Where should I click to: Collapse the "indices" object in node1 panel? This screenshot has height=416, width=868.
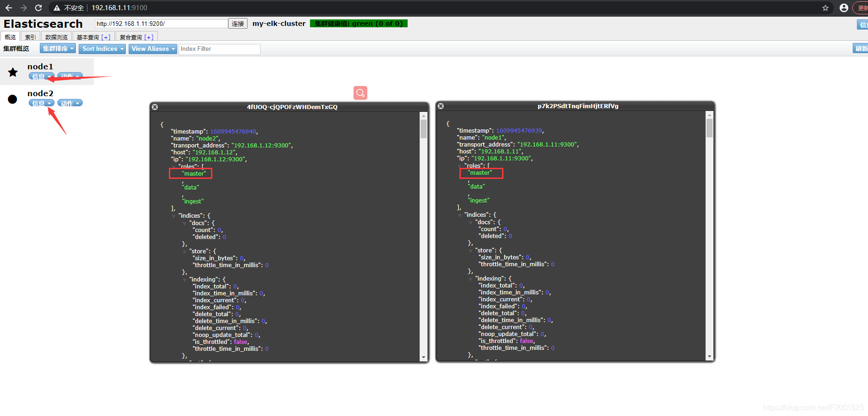coord(460,215)
